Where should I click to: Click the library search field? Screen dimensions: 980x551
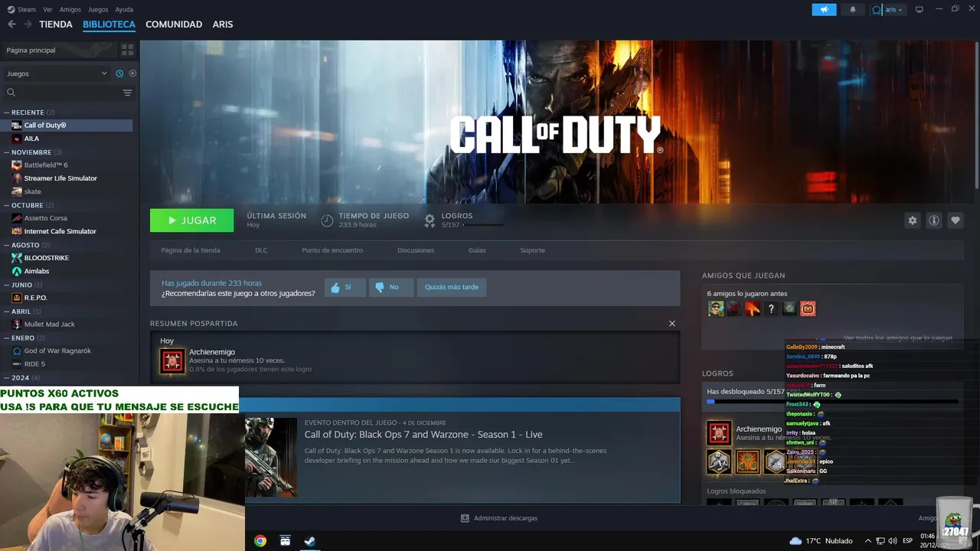(61, 93)
